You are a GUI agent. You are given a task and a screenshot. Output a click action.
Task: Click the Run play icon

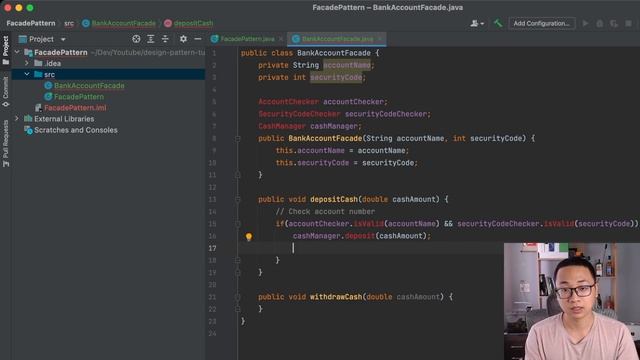[x=586, y=23]
